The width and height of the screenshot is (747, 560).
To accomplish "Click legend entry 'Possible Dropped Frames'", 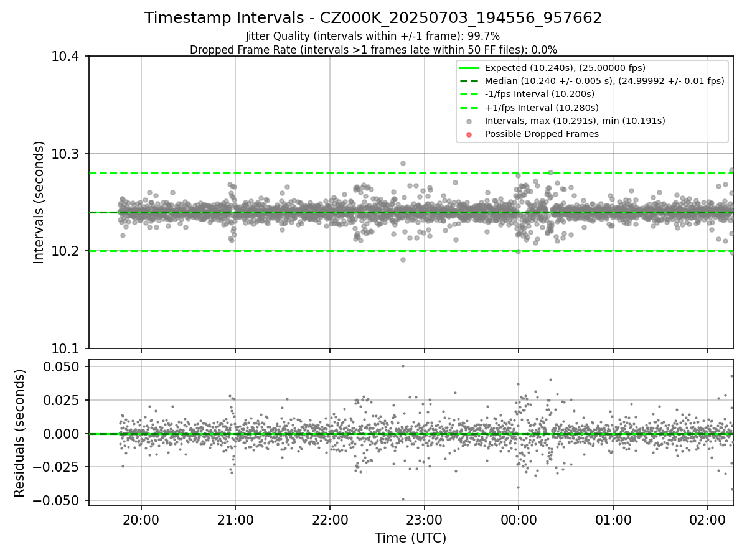I will (542, 134).
